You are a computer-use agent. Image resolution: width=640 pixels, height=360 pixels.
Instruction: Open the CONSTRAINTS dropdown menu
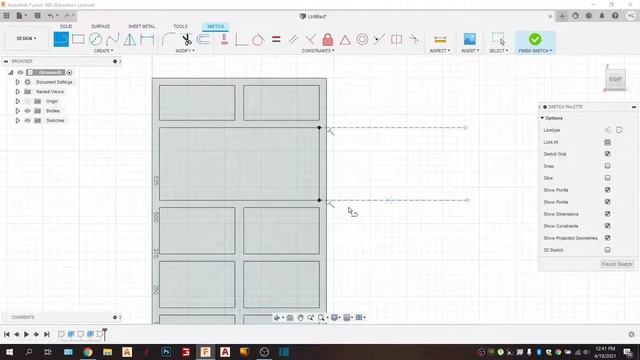pos(318,51)
